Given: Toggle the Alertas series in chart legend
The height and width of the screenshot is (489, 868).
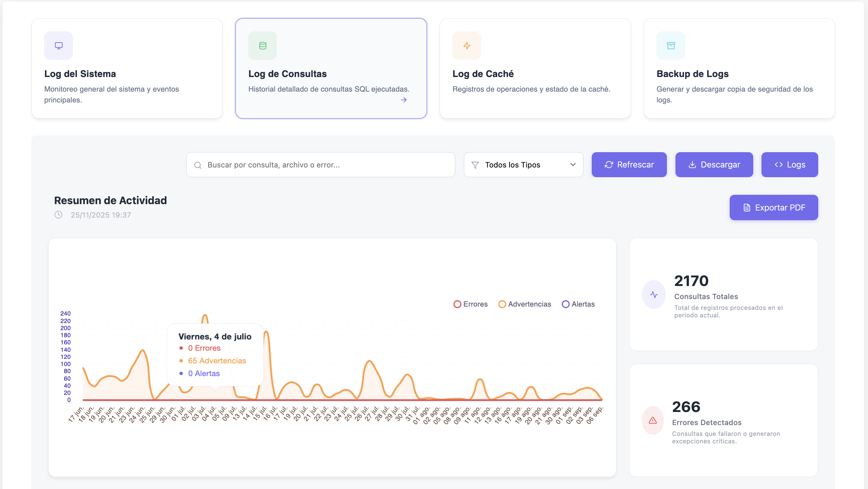Looking at the screenshot, I should coord(578,304).
